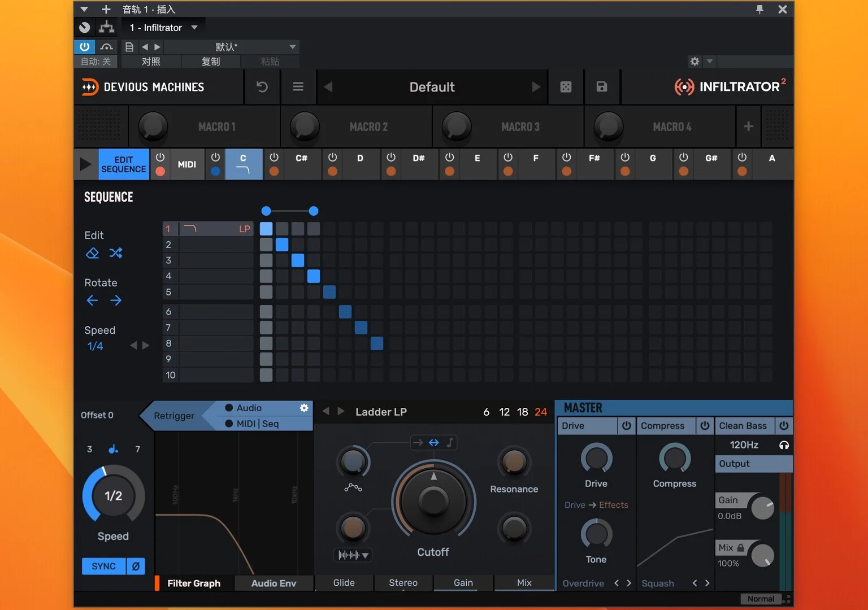Open Retrigger settings gear icon
Viewport: 868px width, 610px height.
coord(304,408)
